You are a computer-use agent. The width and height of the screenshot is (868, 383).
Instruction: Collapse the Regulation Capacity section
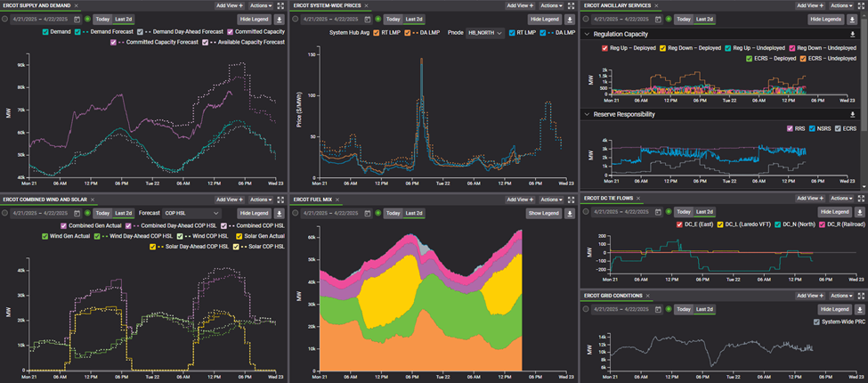587,34
